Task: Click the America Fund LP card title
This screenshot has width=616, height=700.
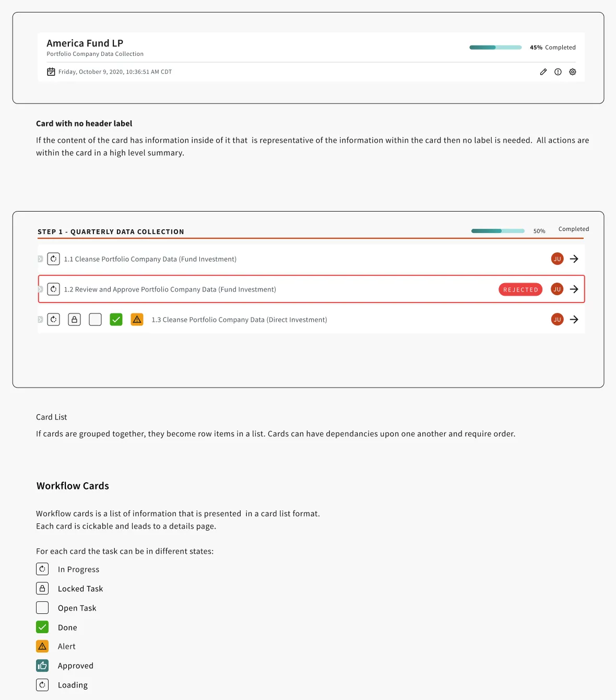Action: 85,43
